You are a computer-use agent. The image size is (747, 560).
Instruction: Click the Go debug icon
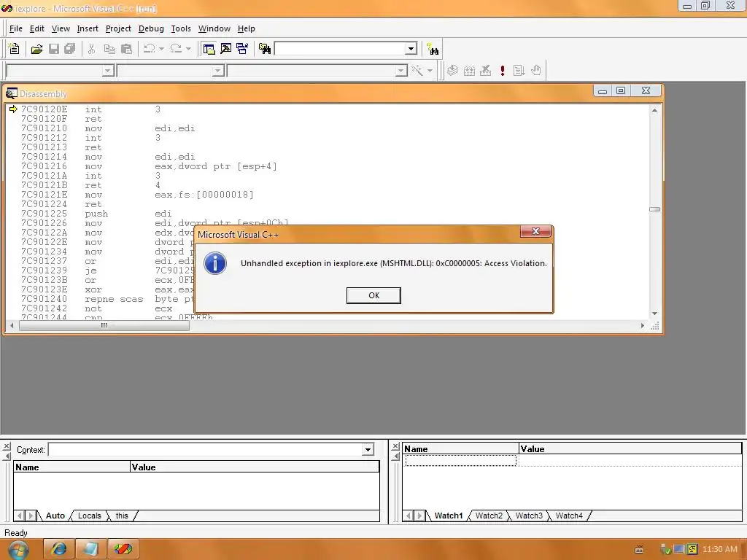519,71
